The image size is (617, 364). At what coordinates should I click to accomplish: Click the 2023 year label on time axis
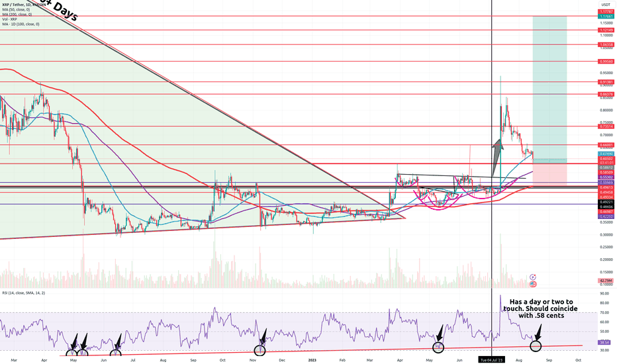point(312,360)
